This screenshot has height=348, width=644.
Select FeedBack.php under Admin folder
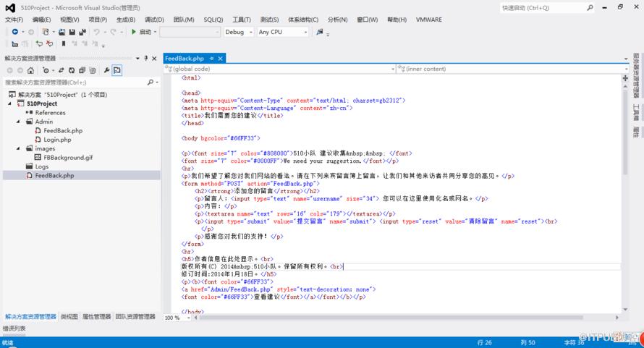pyautogui.click(x=63, y=131)
